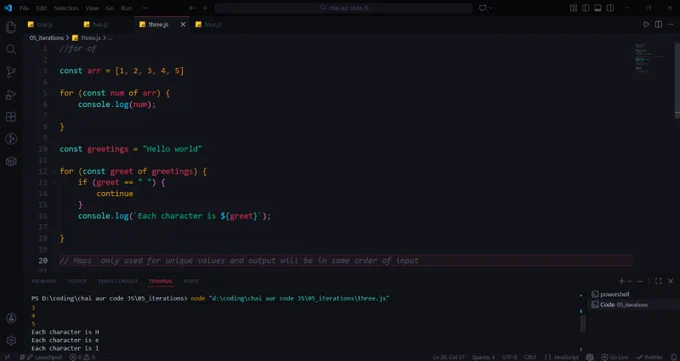Viewport: 680px width, 361px height.
Task: Switch to the Ports panel tab
Action: pyautogui.click(x=191, y=281)
